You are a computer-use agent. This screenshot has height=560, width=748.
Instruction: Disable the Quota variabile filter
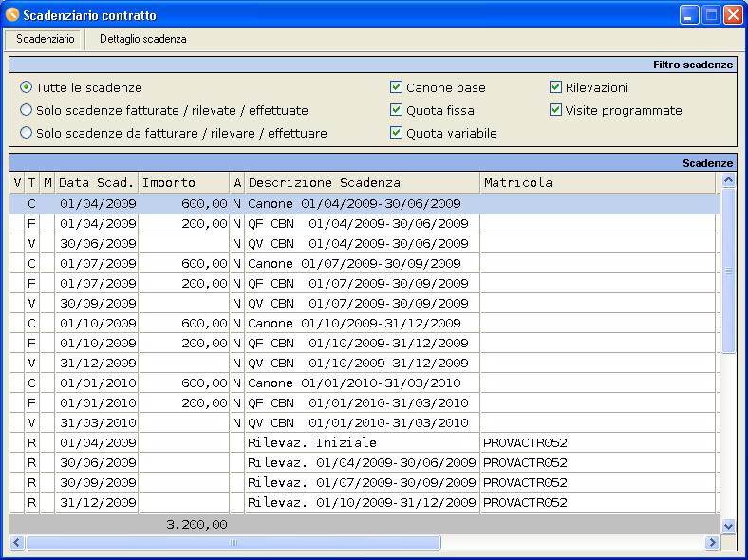[396, 133]
